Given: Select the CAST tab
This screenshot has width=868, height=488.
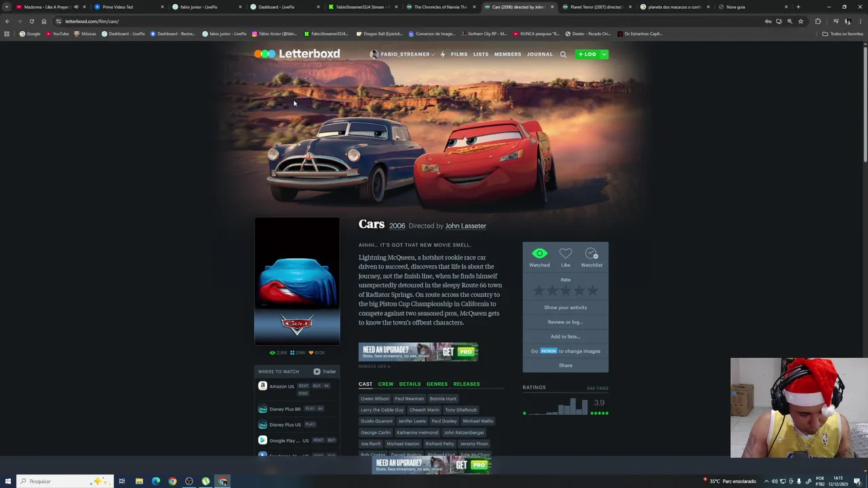Looking at the screenshot, I should coord(366,384).
